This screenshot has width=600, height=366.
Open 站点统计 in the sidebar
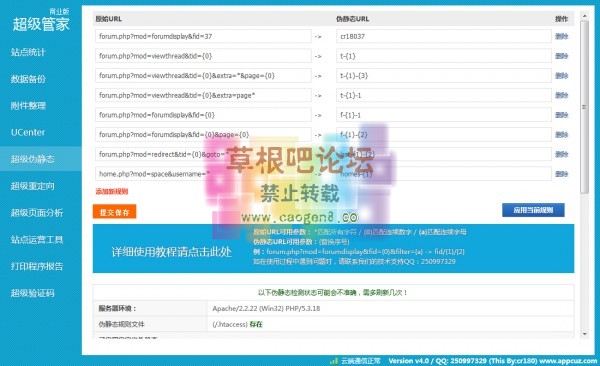pos(28,52)
